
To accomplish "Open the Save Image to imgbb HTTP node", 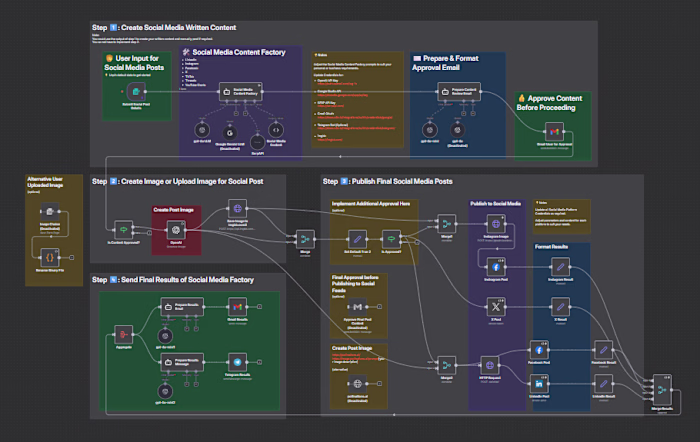I will [238, 208].
